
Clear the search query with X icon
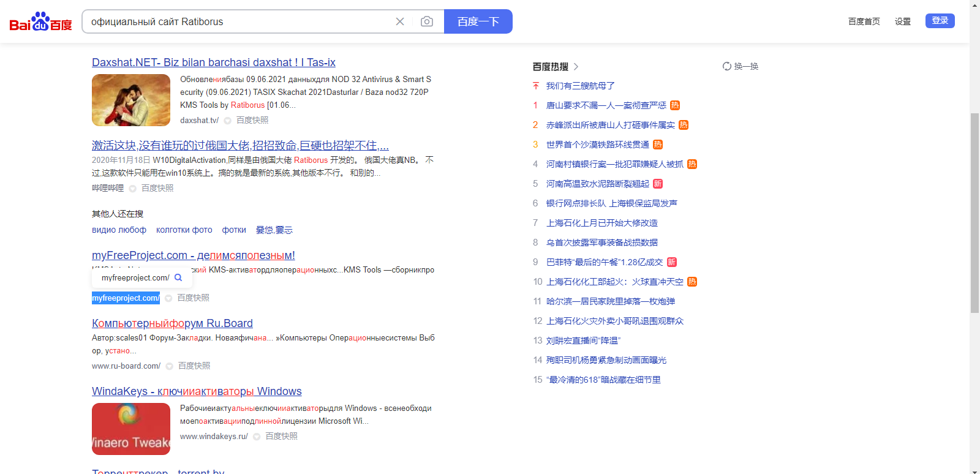(400, 21)
